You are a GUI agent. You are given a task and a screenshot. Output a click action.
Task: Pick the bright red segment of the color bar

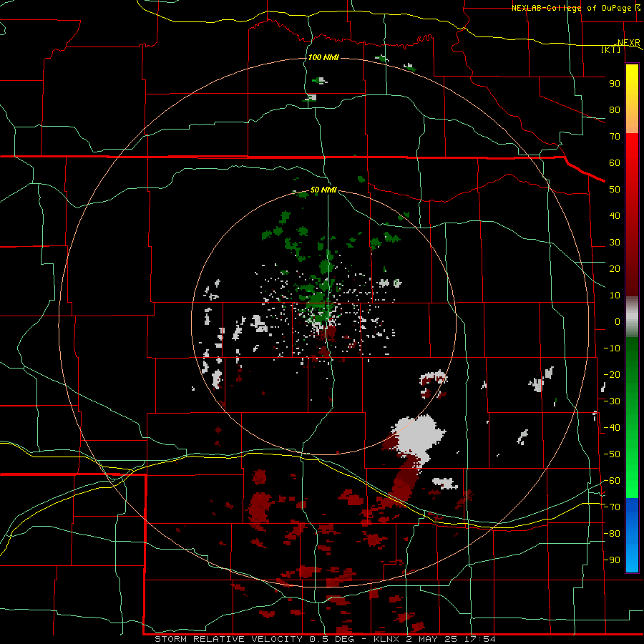click(x=632, y=215)
